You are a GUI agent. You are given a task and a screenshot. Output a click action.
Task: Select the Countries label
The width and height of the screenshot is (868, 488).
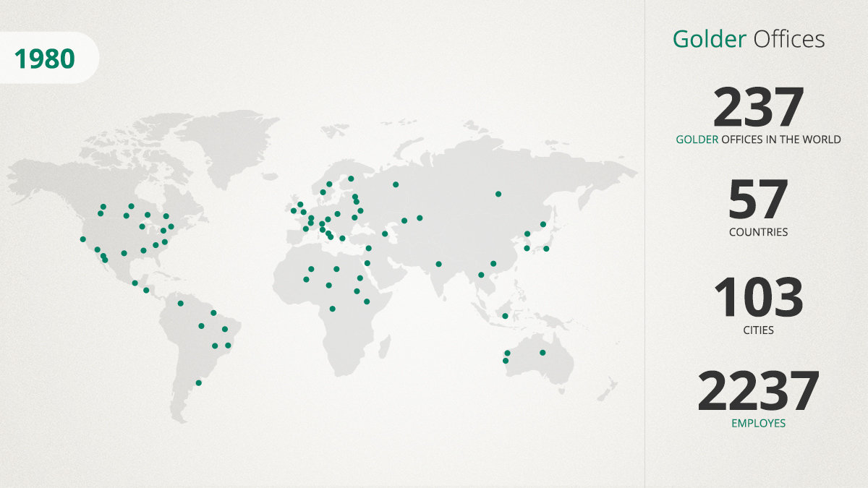758,232
